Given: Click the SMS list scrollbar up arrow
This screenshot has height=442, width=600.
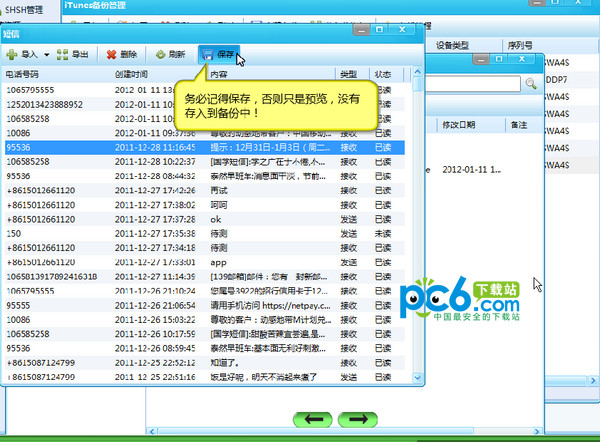Looking at the screenshot, I should click(x=417, y=72).
